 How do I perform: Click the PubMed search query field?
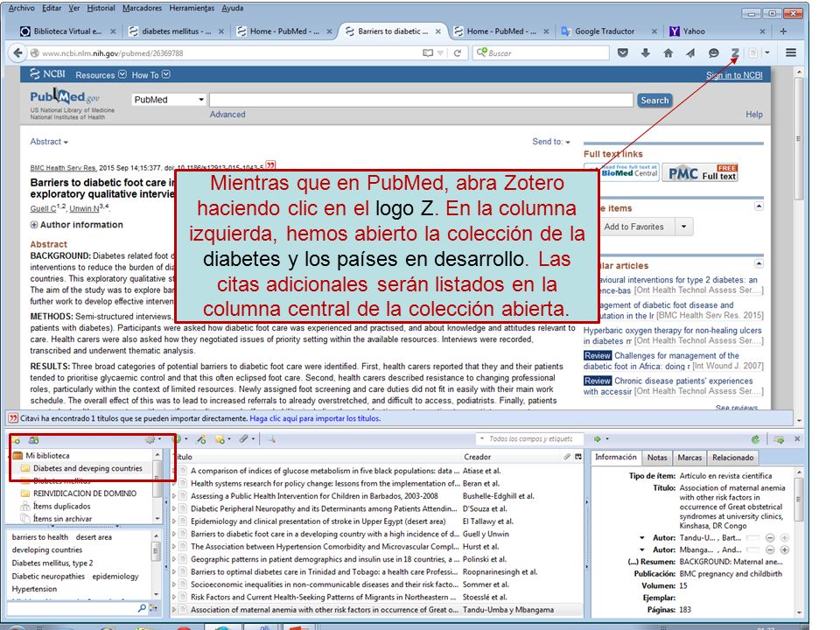click(x=421, y=100)
